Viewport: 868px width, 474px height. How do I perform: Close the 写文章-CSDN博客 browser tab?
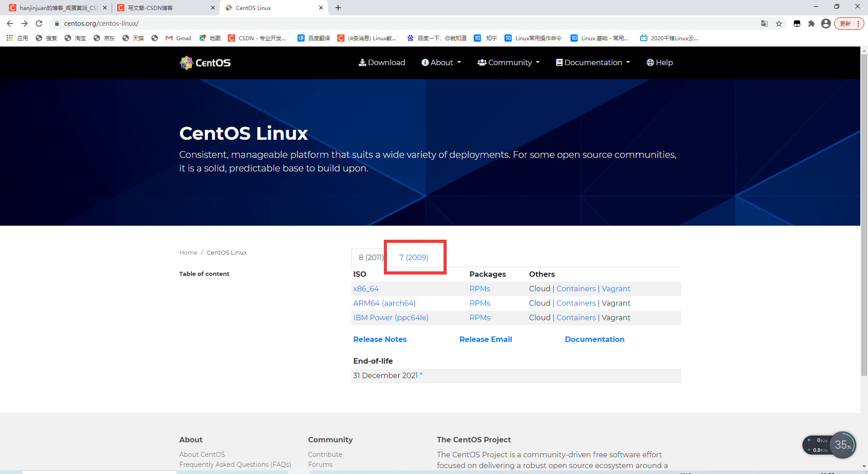213,8
